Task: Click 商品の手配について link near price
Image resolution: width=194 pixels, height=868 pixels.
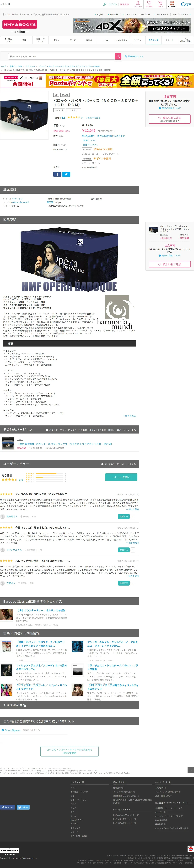Action: (170, 108)
